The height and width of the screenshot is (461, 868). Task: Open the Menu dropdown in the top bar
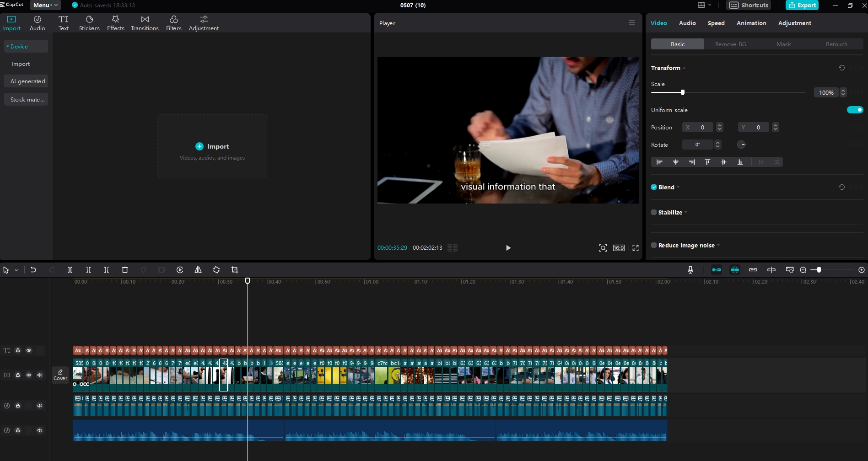(44, 5)
